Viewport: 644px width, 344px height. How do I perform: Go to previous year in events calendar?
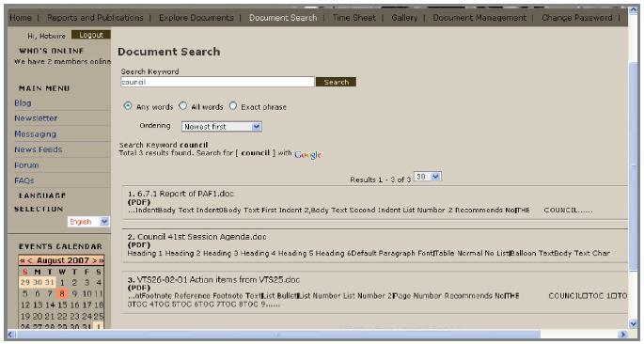pyautogui.click(x=23, y=260)
